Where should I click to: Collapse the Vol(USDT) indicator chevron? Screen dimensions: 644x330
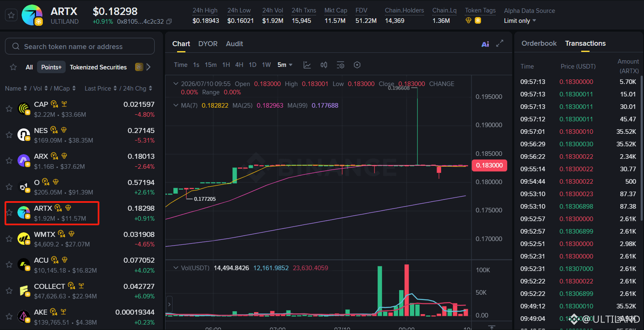coord(176,268)
